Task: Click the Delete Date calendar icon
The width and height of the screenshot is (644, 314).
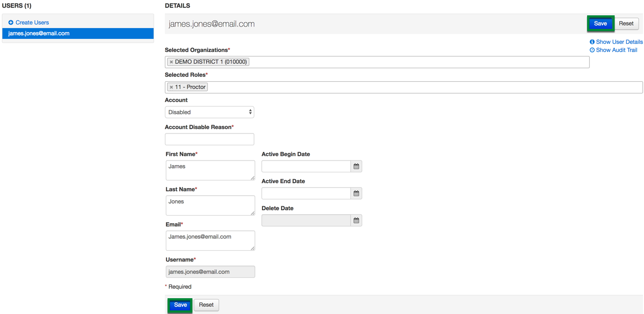Action: coord(356,221)
